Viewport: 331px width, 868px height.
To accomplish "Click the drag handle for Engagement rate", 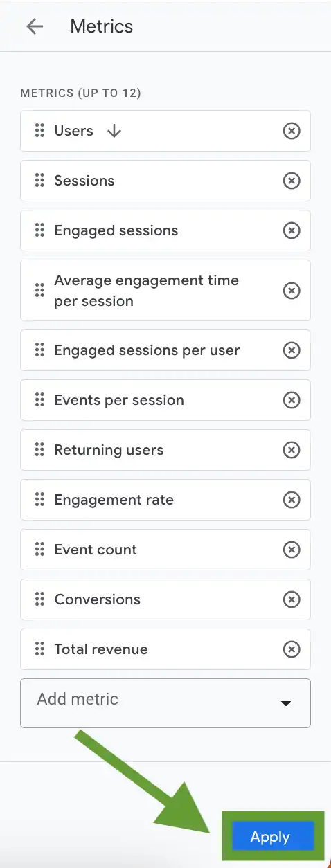I will click(39, 500).
